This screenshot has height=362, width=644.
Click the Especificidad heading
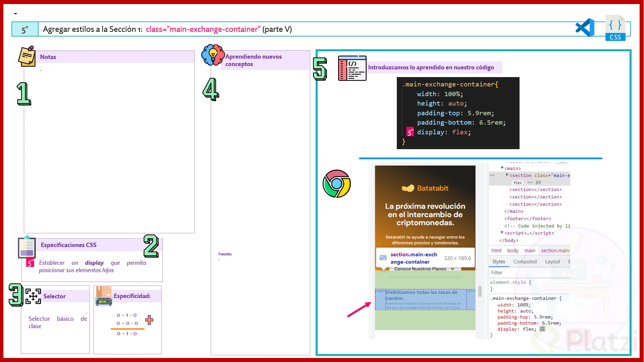tap(132, 296)
